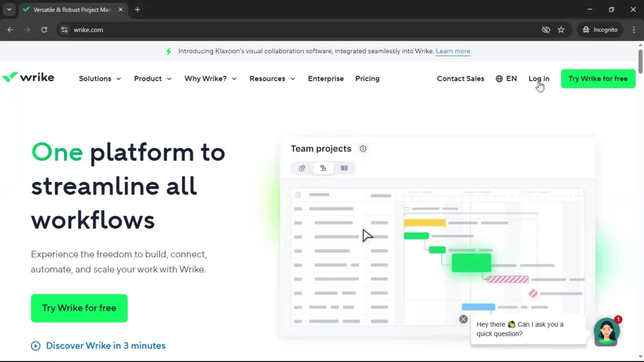
Task: Click Log in
Action: point(539,79)
